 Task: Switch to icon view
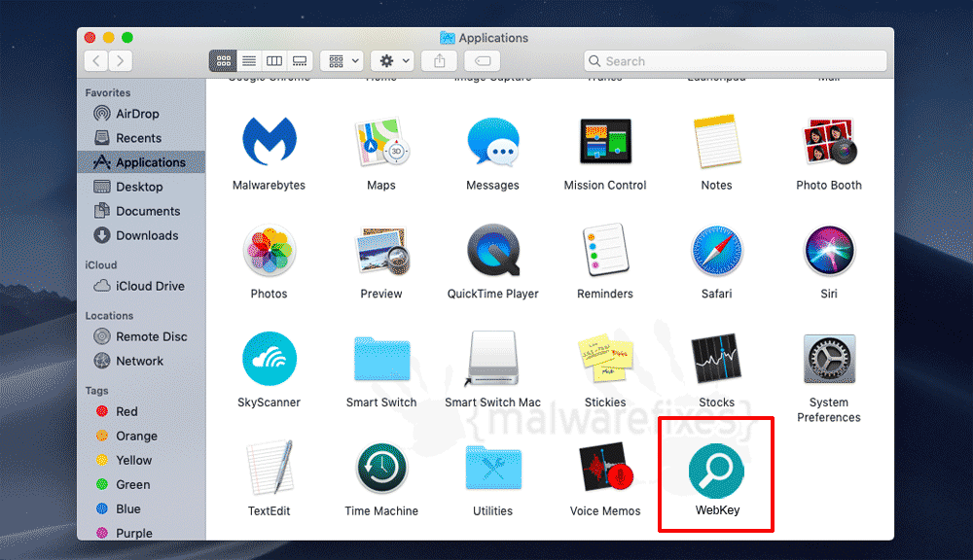click(x=224, y=61)
